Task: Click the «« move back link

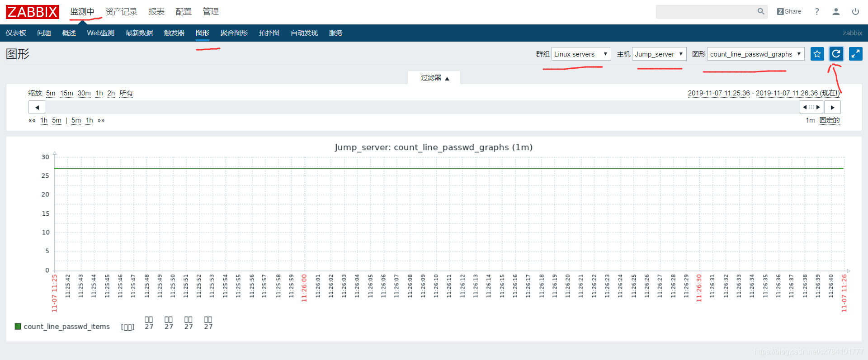Action: tap(32, 120)
